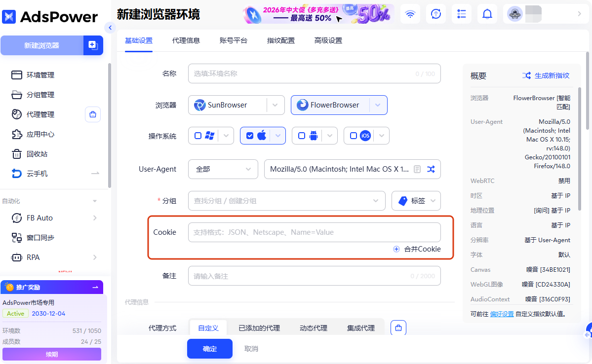This screenshot has height=364, width=592.
Task: Click the 合并Cookie option
Action: 417,249
